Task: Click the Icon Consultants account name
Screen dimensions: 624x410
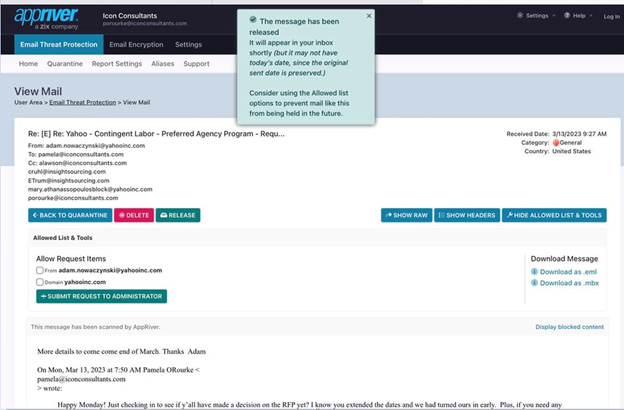Action: tap(130, 16)
